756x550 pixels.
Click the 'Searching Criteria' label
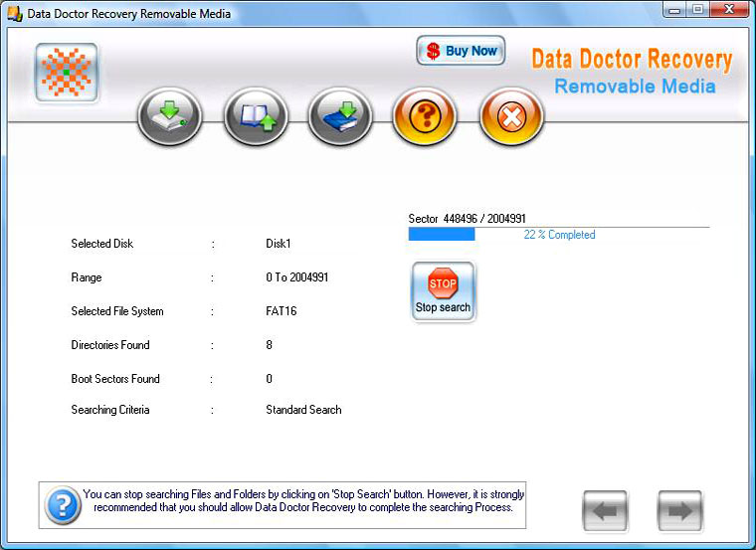110,410
